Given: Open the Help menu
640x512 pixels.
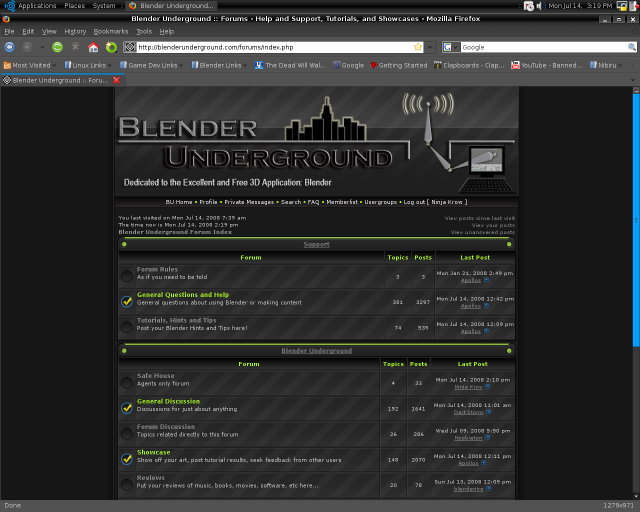Looking at the screenshot, I should tap(167, 31).
